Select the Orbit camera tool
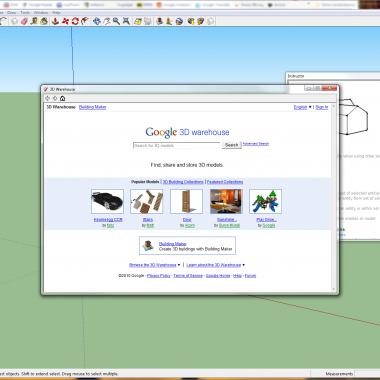 [97, 21]
